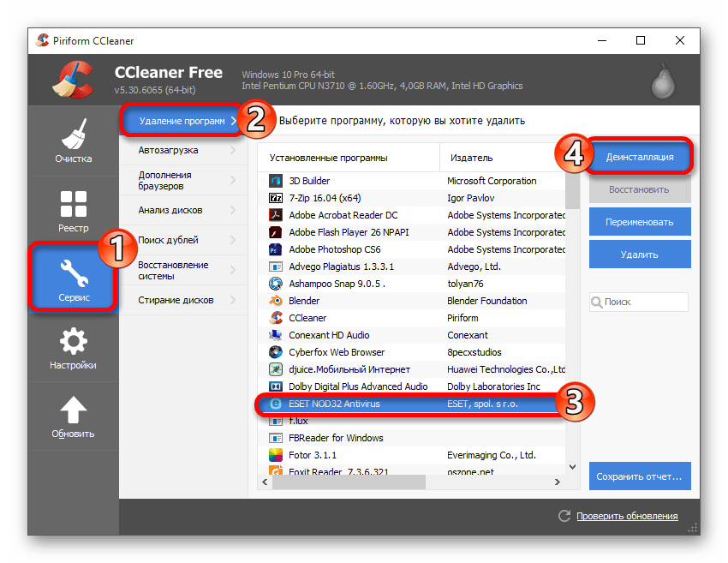Click publisher Everimaging Co., Ltd. cell
The height and width of the screenshot is (563, 728).
(492, 455)
